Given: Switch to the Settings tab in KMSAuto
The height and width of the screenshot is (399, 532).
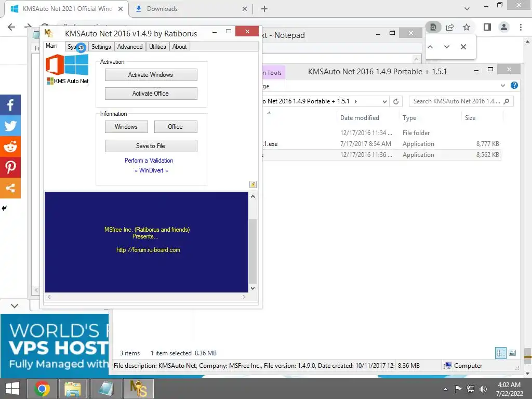Looking at the screenshot, I should click(x=101, y=47).
